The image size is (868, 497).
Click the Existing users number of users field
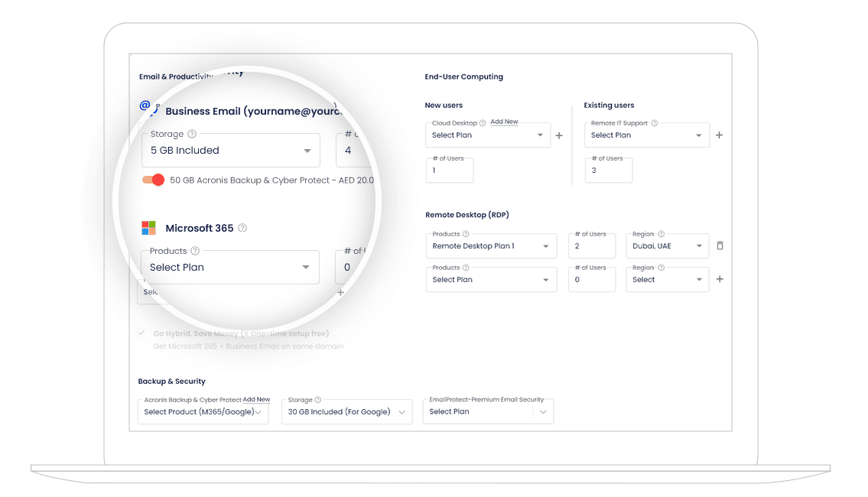(608, 171)
